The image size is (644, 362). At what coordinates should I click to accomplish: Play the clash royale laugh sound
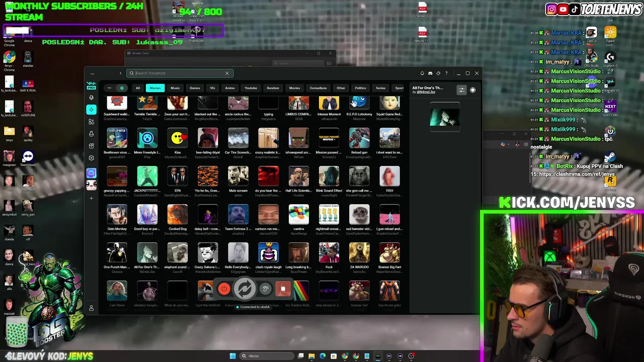pos(268,252)
